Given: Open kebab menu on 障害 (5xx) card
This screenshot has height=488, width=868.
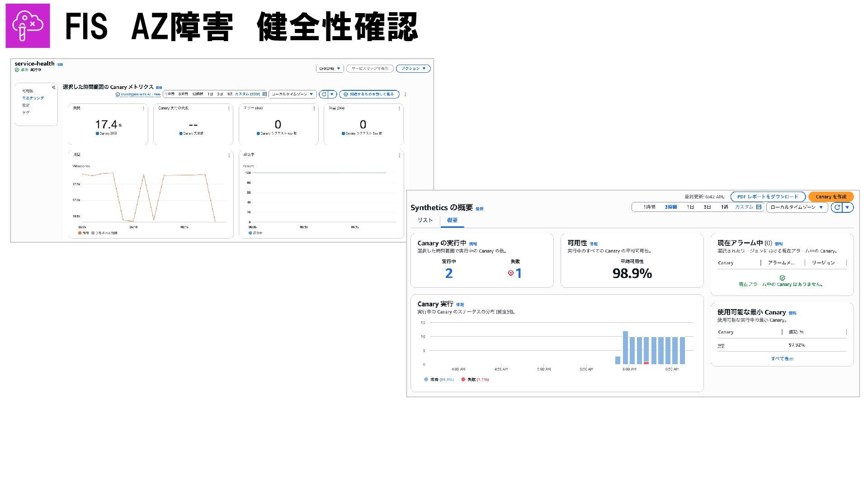Looking at the screenshot, I should point(399,108).
